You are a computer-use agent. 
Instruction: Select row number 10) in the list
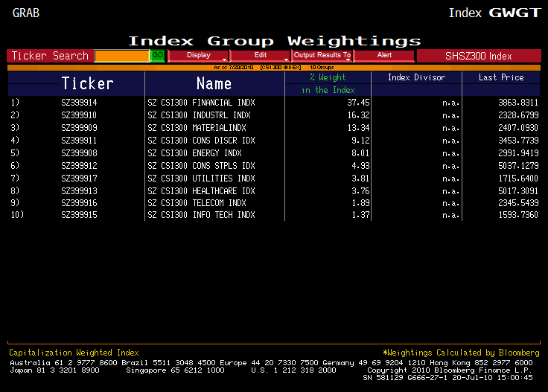(x=17, y=214)
